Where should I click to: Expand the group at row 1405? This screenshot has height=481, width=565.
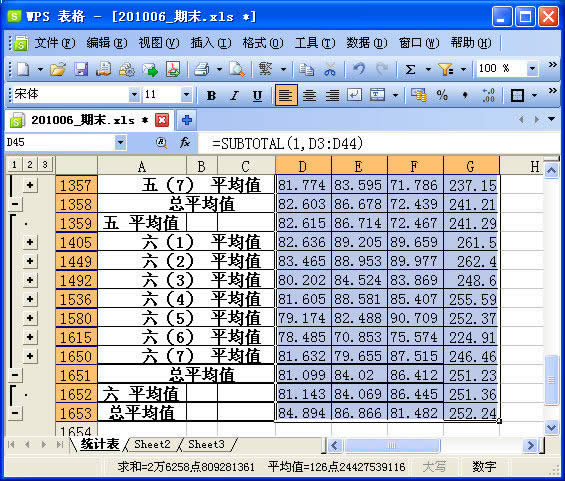30,242
